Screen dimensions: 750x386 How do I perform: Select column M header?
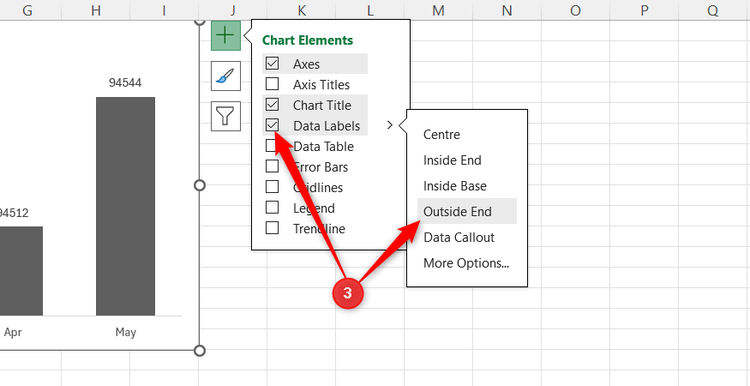(438, 10)
